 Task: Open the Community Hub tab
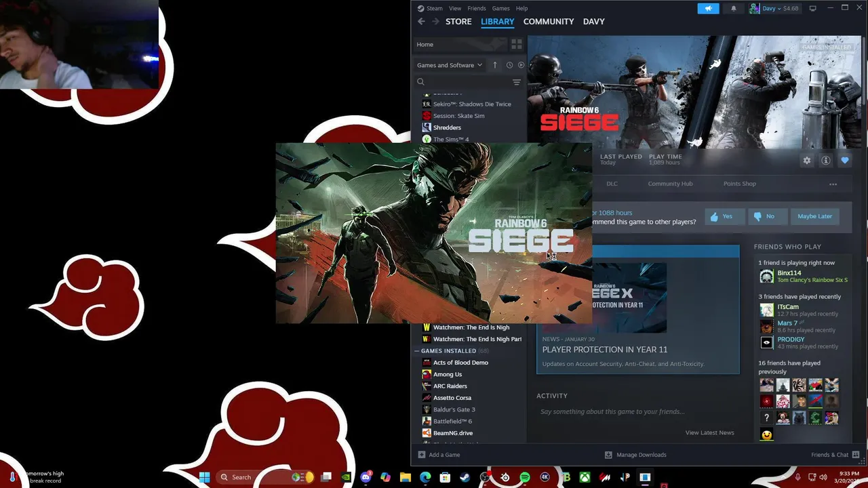pos(670,184)
